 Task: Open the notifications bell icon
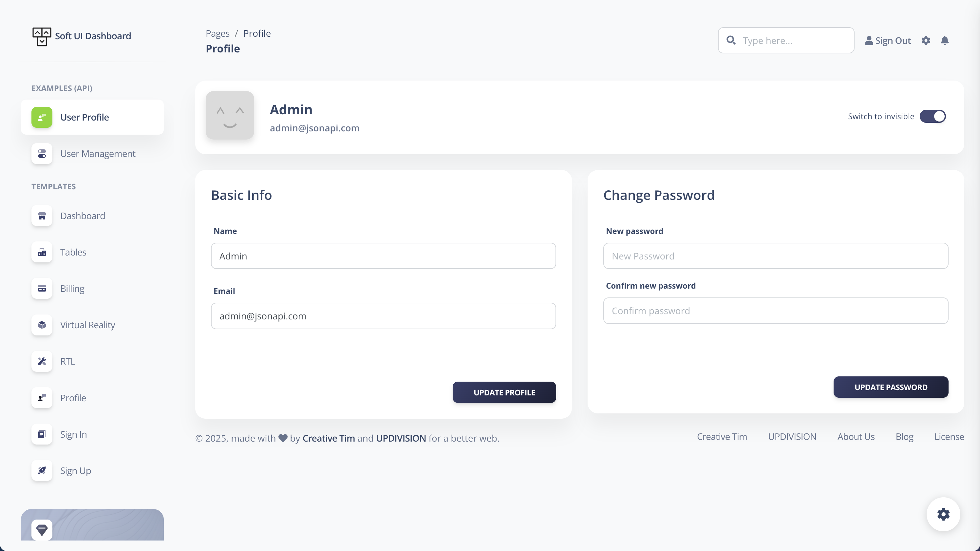point(945,41)
